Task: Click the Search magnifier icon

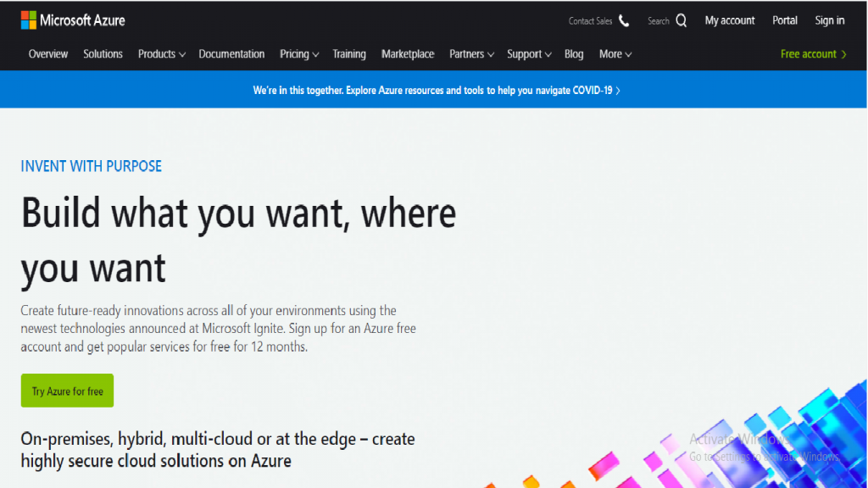Action: click(682, 20)
